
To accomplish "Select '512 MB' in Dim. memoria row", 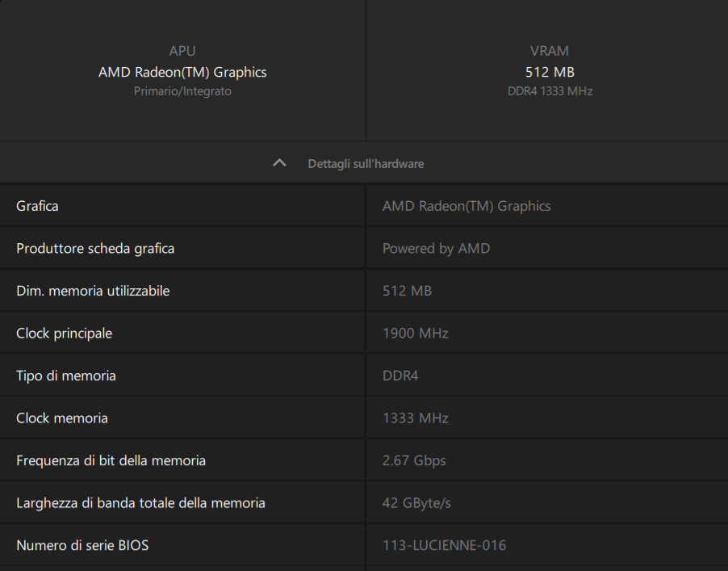I will coord(407,291).
